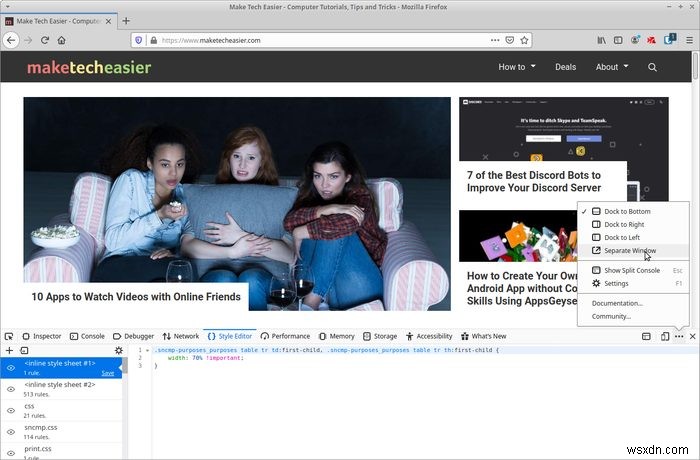
Task: Toggle Responsive Design Mode icon in DevTools
Action: pos(665,336)
